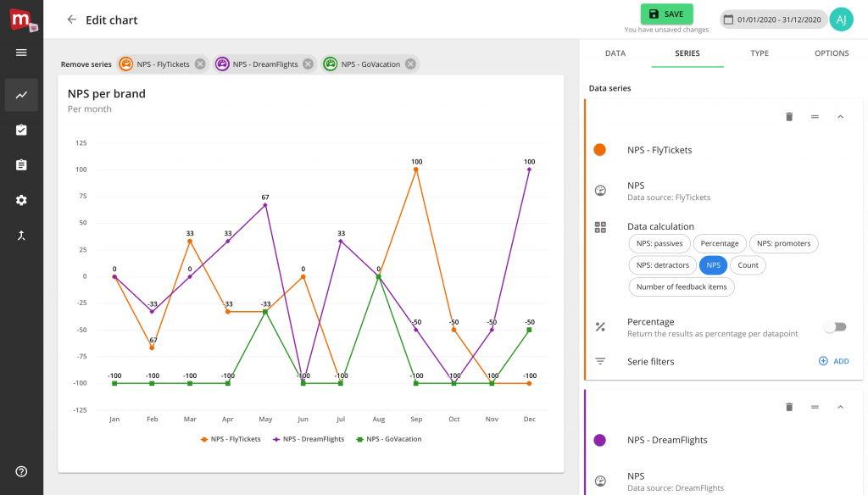Open the charts section in sidebar

tap(21, 95)
